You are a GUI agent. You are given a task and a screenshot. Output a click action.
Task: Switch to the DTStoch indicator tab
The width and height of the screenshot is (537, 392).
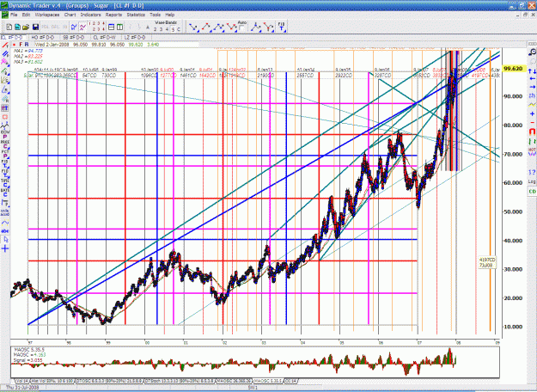pyautogui.click(x=180, y=381)
